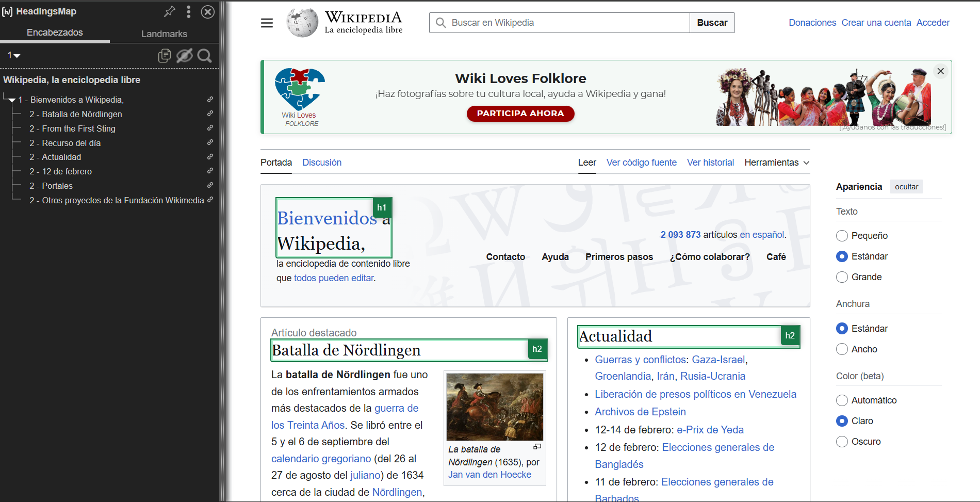The image size is (980, 502).
Task: Open the Discusión tab
Action: click(x=322, y=163)
